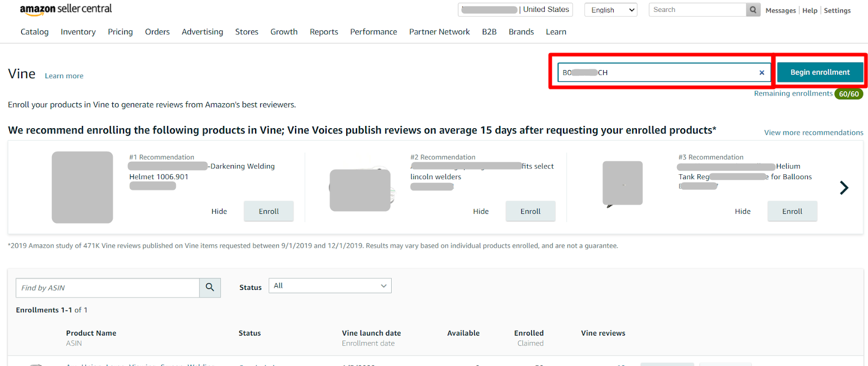Click the "Enrollments 1-1 of 1" text
868x366 pixels.
pyautogui.click(x=52, y=310)
